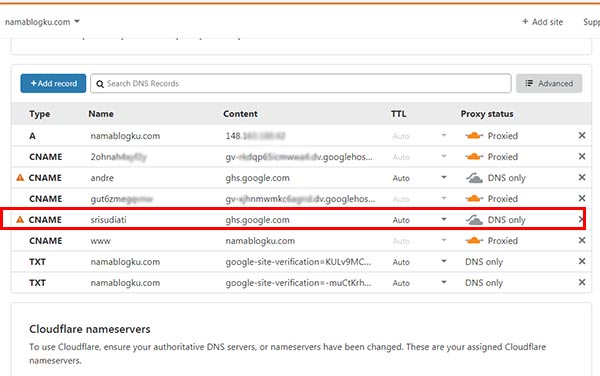This screenshot has height=376, width=600.
Task: Click google-site-verification=KULv9MC content cell
Action: [298, 262]
